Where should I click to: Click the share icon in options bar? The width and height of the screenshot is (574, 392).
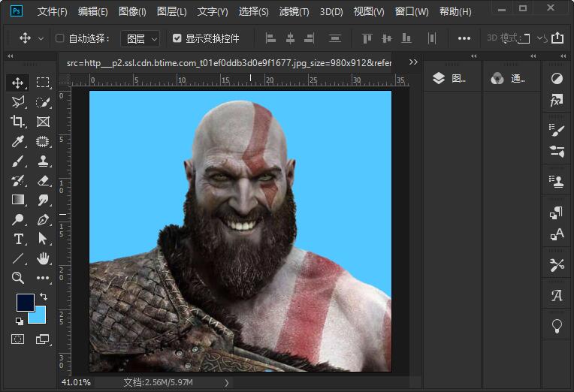point(557,38)
